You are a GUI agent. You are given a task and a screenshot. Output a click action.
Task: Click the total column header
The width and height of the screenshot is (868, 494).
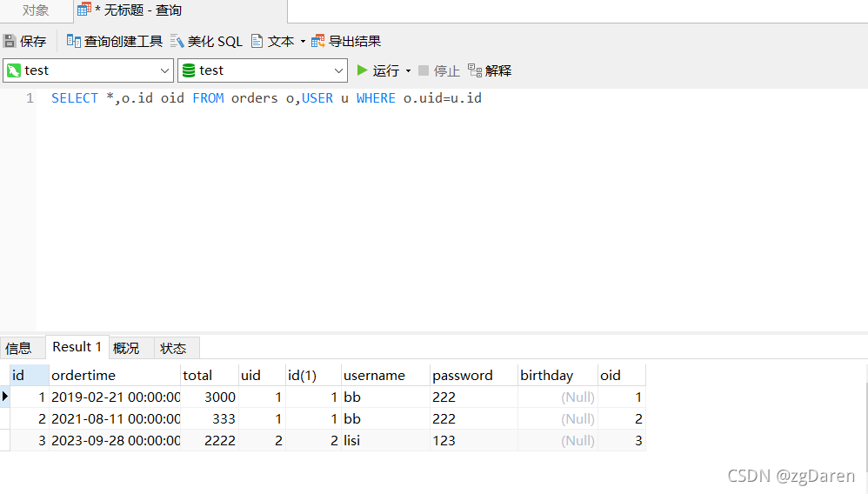(x=210, y=375)
